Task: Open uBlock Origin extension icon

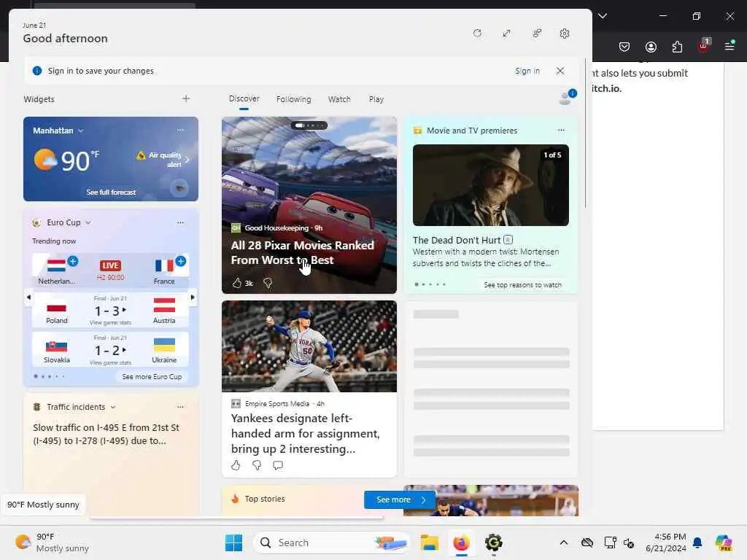Action: tap(704, 45)
